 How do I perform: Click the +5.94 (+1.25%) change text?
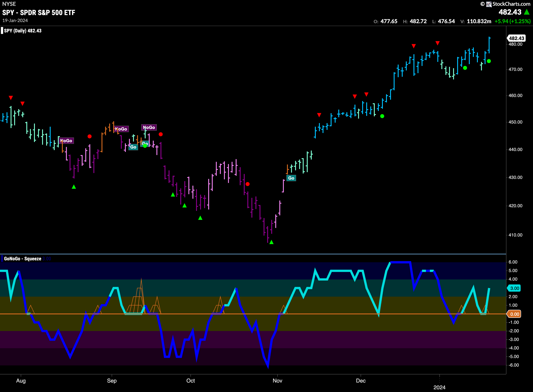pyautogui.click(x=513, y=21)
